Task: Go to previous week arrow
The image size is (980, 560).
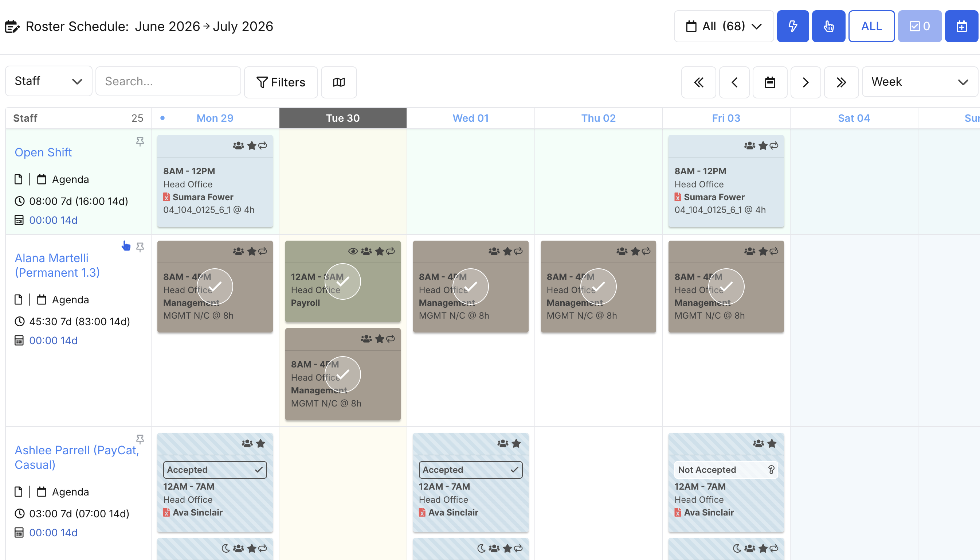Action: [x=734, y=82]
